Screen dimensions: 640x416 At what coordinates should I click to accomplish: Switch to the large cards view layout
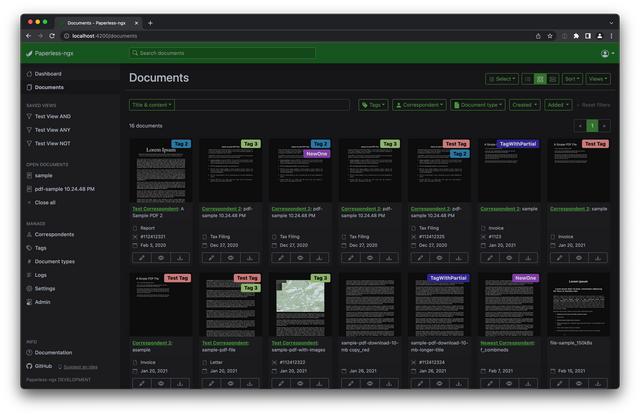(x=553, y=79)
